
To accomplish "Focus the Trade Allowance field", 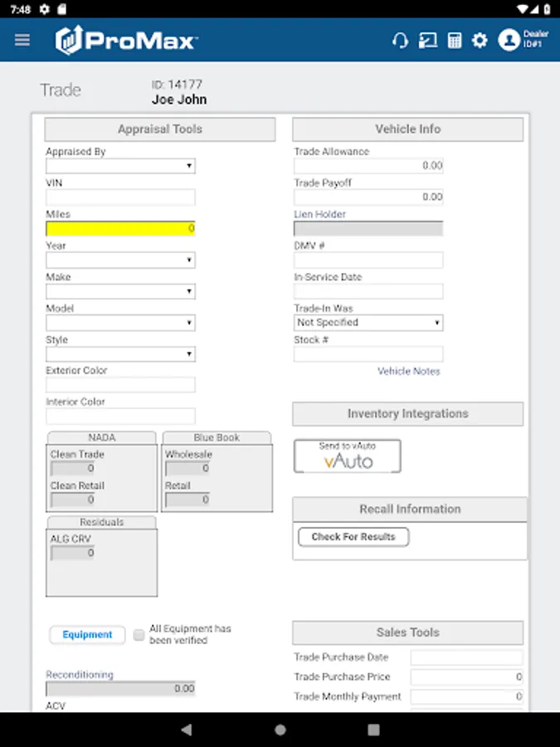I will click(x=368, y=166).
